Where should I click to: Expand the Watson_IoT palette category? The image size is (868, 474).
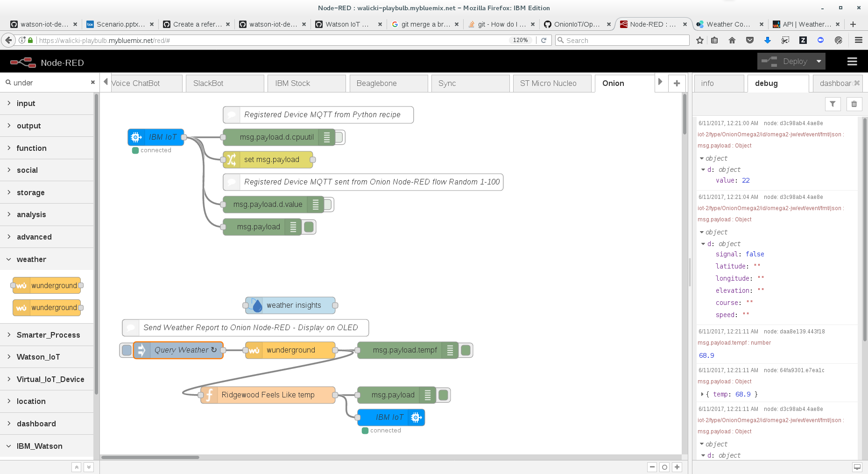[x=47, y=357]
